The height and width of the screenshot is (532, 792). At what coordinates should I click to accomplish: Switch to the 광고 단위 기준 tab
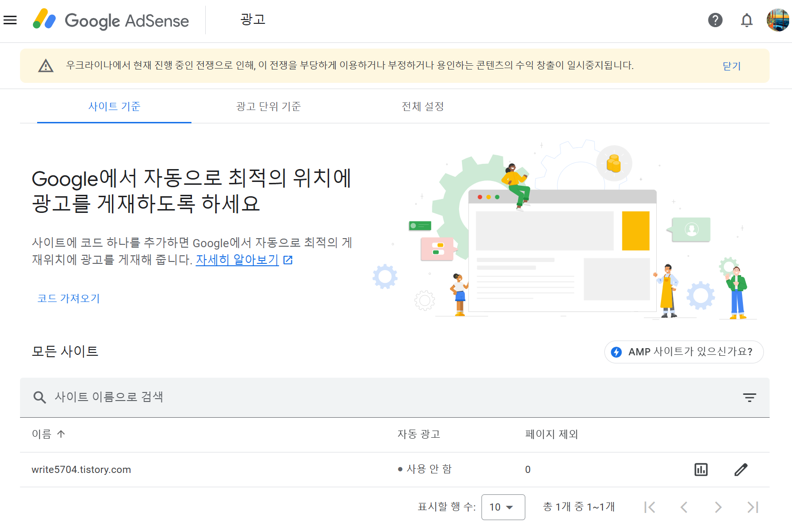tap(269, 106)
